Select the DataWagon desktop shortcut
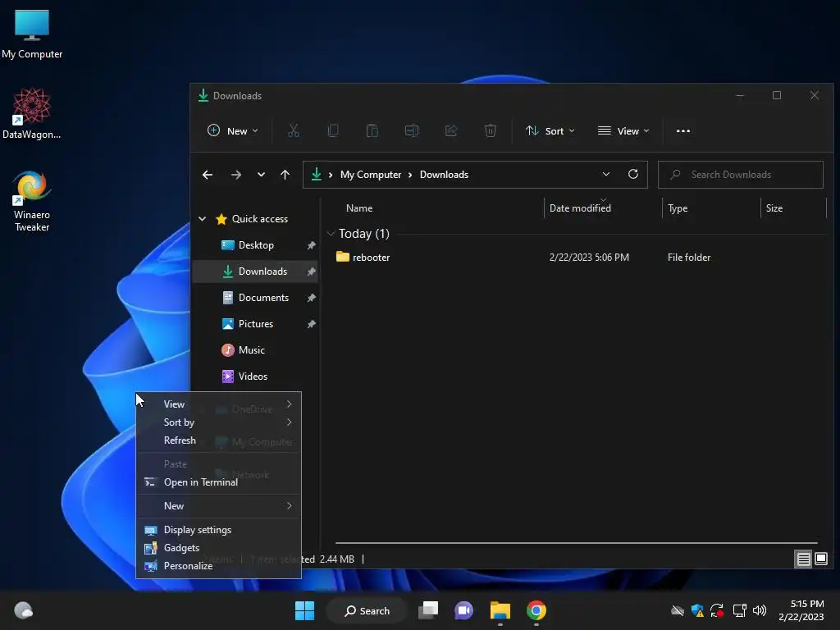840x630 pixels. click(x=32, y=113)
